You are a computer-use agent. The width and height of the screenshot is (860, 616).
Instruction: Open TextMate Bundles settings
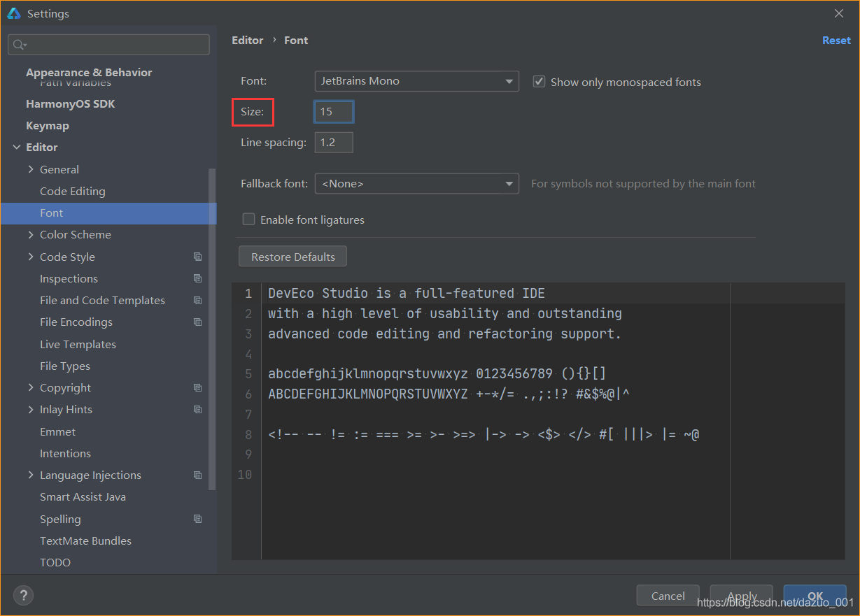tap(85, 540)
